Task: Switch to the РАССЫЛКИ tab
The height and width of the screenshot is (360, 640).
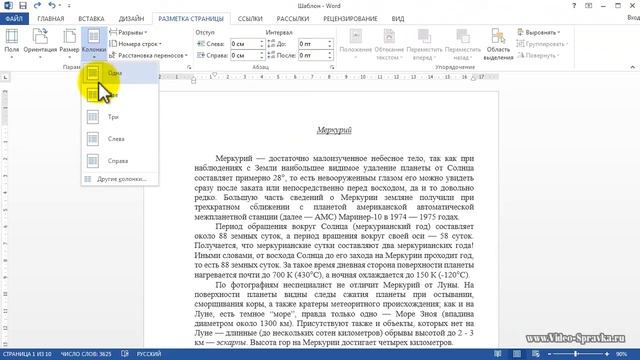Action: pos(293,19)
